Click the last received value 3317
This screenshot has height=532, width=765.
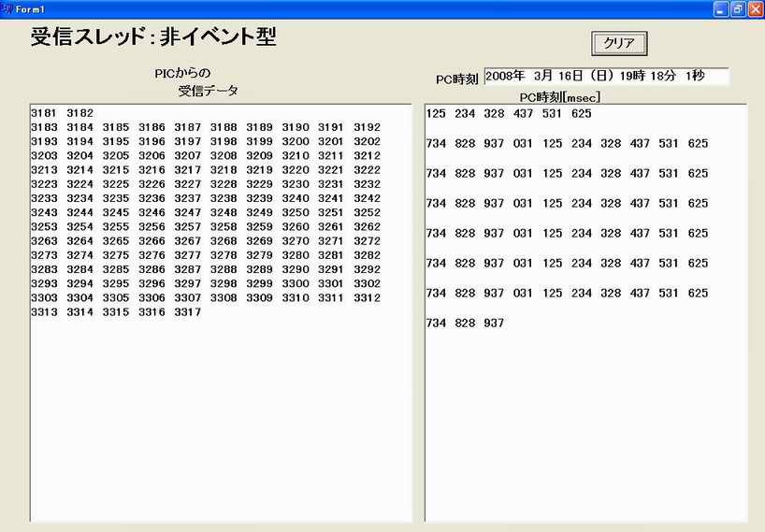click(x=187, y=312)
